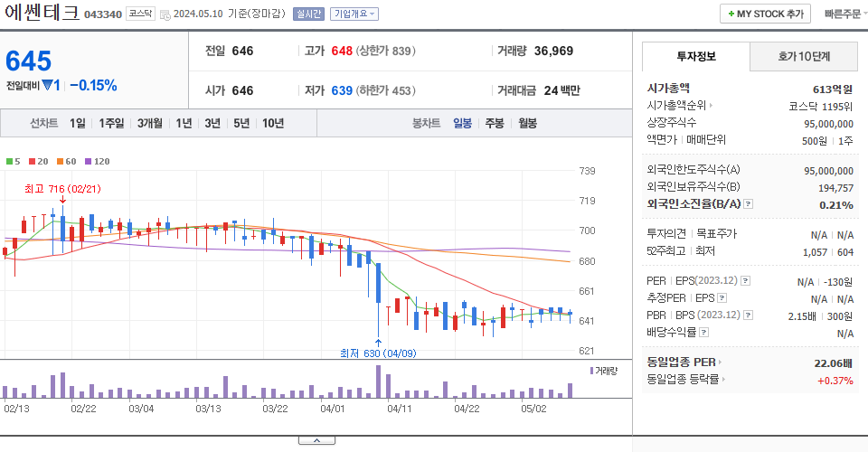Click the 외국인보유주식수(B) value 194,757
868x452 pixels.
835,188
